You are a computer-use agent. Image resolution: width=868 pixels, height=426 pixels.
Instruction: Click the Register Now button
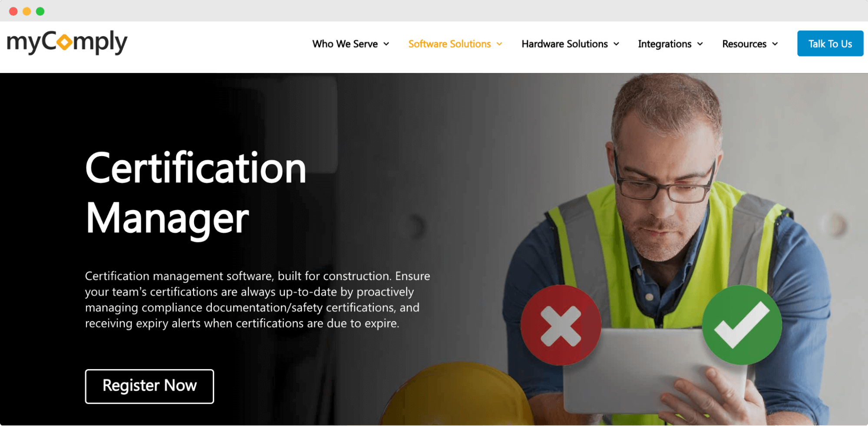point(149,386)
